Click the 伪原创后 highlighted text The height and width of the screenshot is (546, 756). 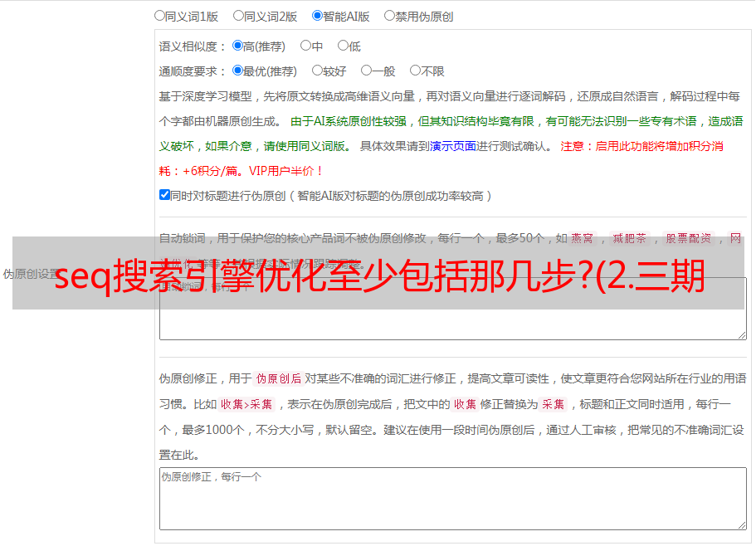tap(279, 378)
